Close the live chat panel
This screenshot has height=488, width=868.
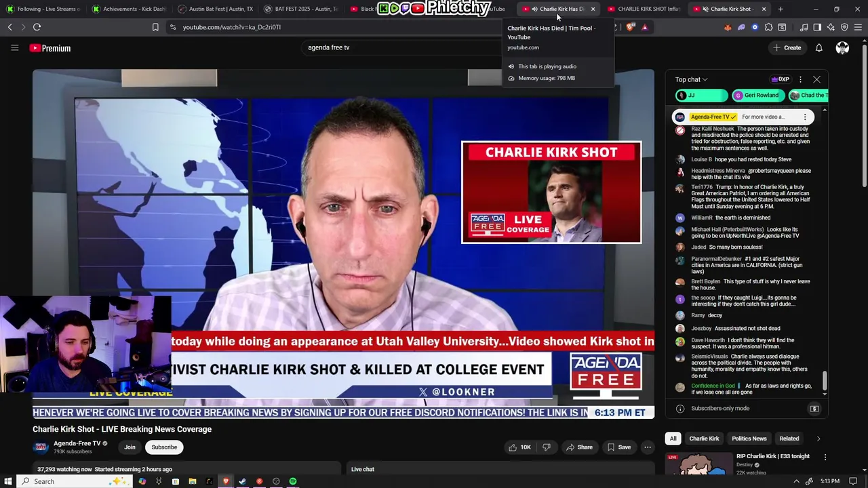coord(816,79)
